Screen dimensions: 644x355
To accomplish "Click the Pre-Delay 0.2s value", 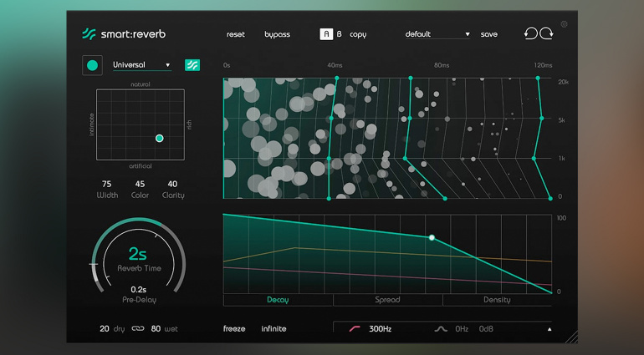I will pos(139,289).
